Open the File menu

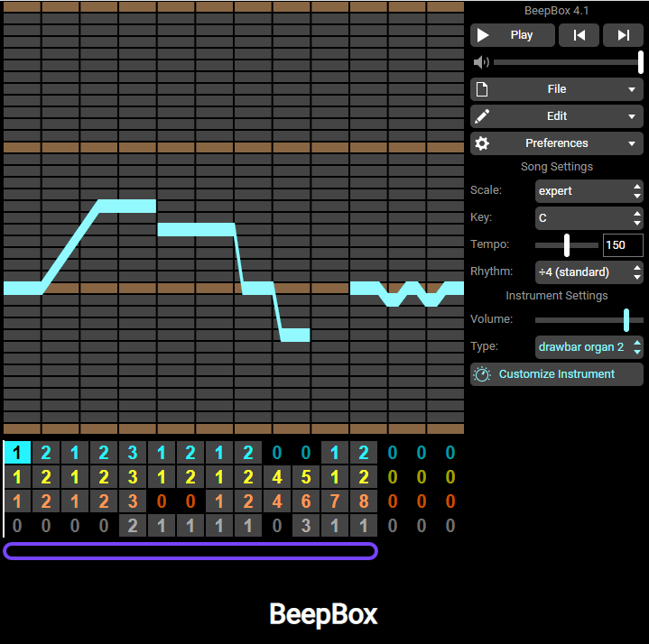pyautogui.click(x=557, y=89)
